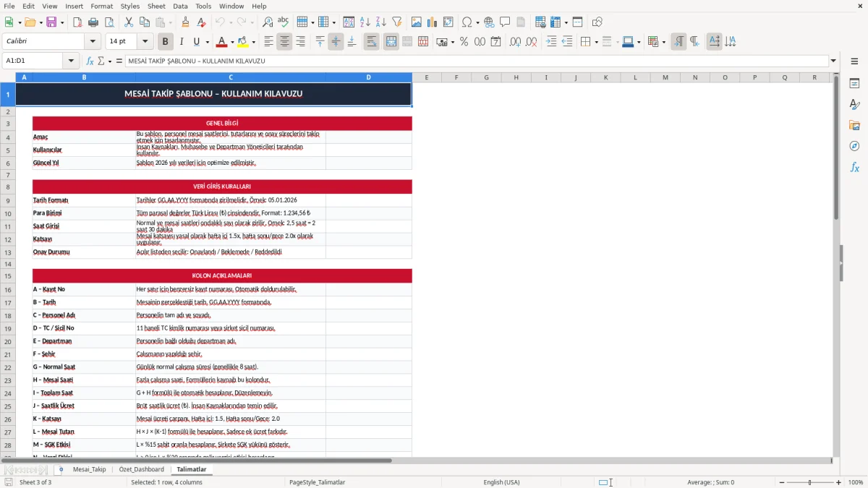This screenshot has width=868, height=488.
Task: Click Format as Date icon
Action: (495, 42)
